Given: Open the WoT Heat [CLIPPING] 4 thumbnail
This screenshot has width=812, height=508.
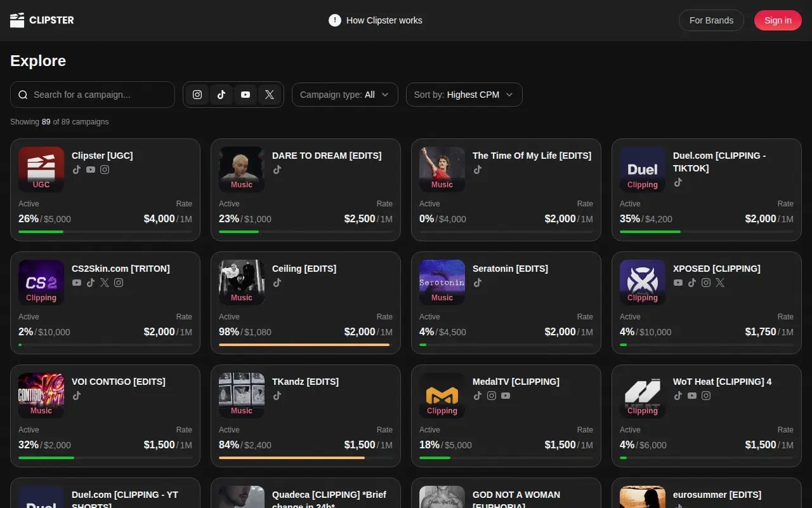Looking at the screenshot, I should tap(643, 396).
